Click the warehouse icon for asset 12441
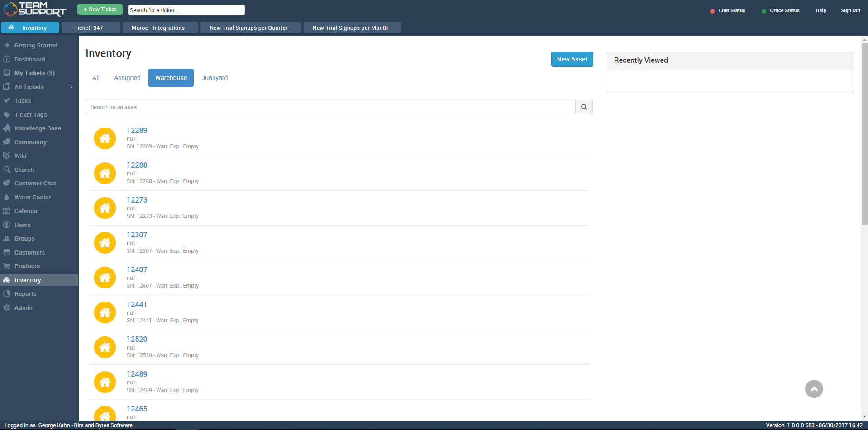868x430 pixels. pyautogui.click(x=105, y=312)
